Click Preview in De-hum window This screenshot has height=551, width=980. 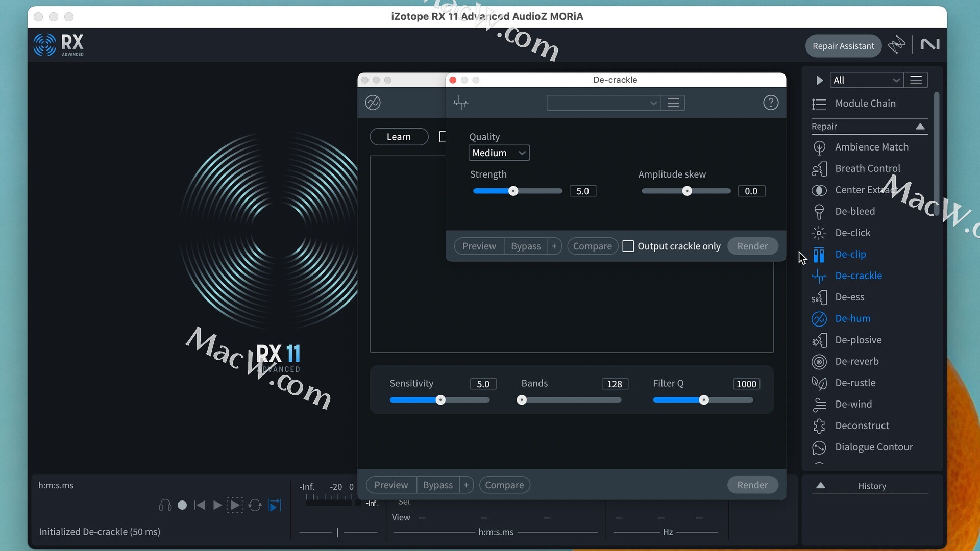click(x=391, y=485)
